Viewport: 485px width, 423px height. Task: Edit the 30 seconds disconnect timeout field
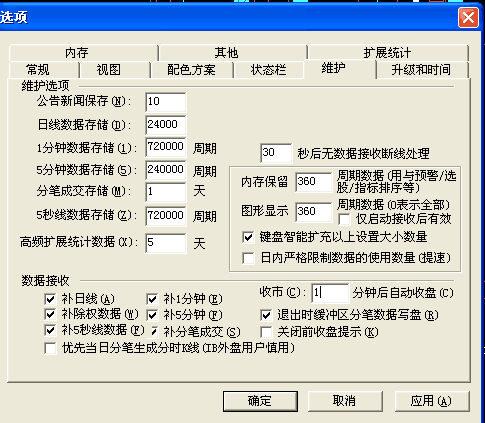click(276, 153)
